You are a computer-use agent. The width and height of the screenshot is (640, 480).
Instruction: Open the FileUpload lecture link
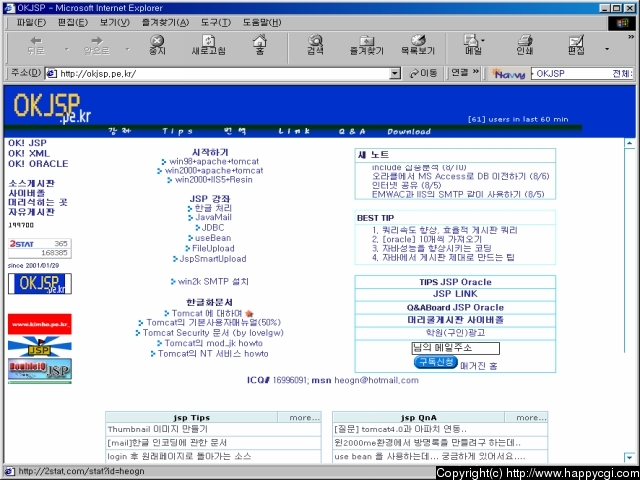(x=213, y=249)
